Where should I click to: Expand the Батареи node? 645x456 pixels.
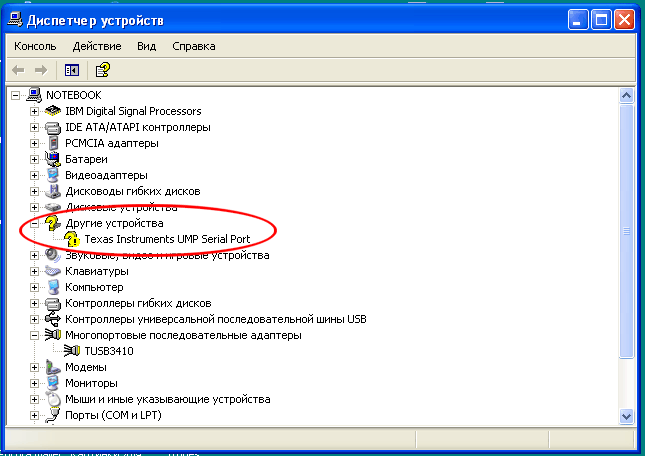(35, 160)
